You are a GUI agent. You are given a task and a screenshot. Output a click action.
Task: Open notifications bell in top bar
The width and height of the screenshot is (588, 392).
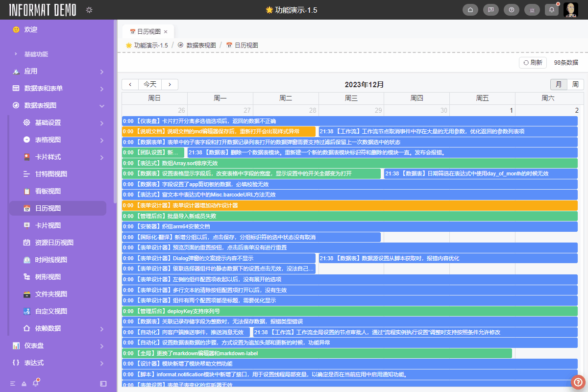click(552, 10)
